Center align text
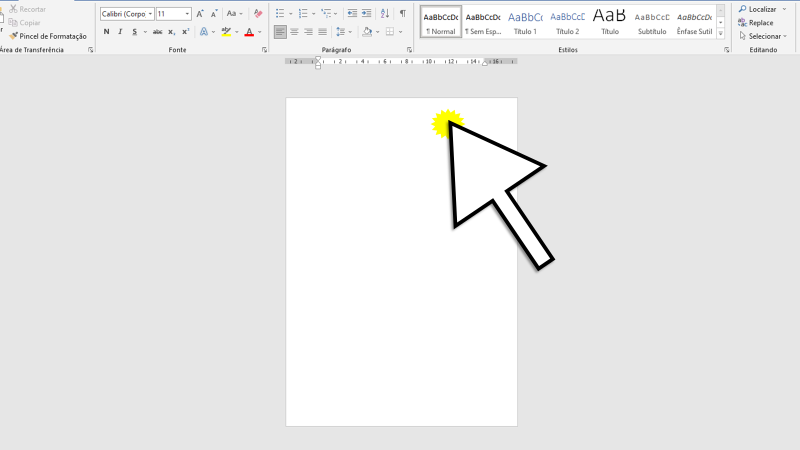Viewport: 800px width, 450px height. [294, 32]
